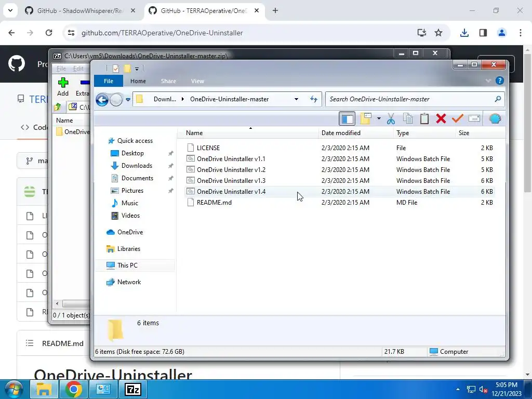Open 7-Zip from the taskbar
The width and height of the screenshot is (532, 399).
tap(134, 389)
